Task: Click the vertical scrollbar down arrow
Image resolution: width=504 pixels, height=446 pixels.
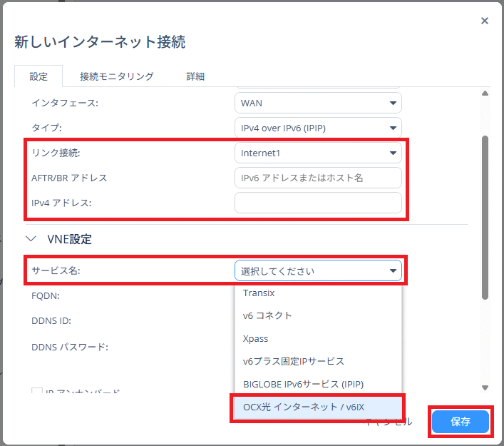Action: pos(485,387)
